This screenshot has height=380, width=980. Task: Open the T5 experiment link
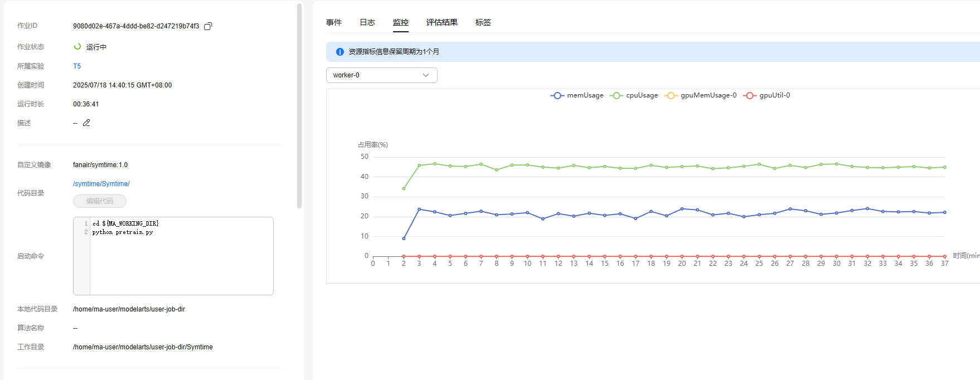click(x=77, y=66)
